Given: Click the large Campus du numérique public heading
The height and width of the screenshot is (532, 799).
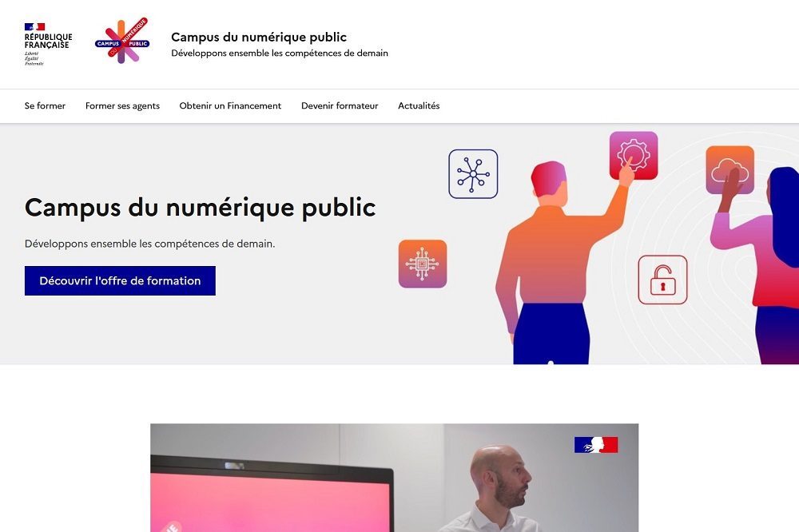Looking at the screenshot, I should (x=201, y=208).
